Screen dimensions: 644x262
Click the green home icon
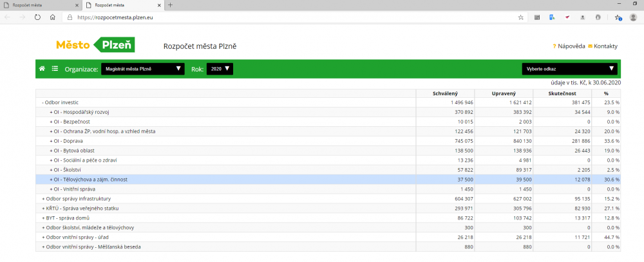click(x=43, y=68)
